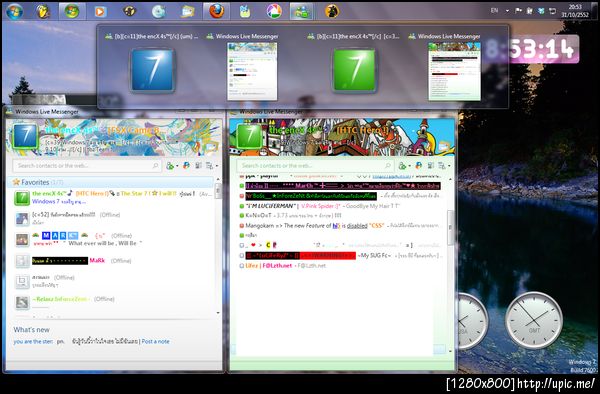Open the Show menu dropdown in the right Messenger

(x=444, y=166)
